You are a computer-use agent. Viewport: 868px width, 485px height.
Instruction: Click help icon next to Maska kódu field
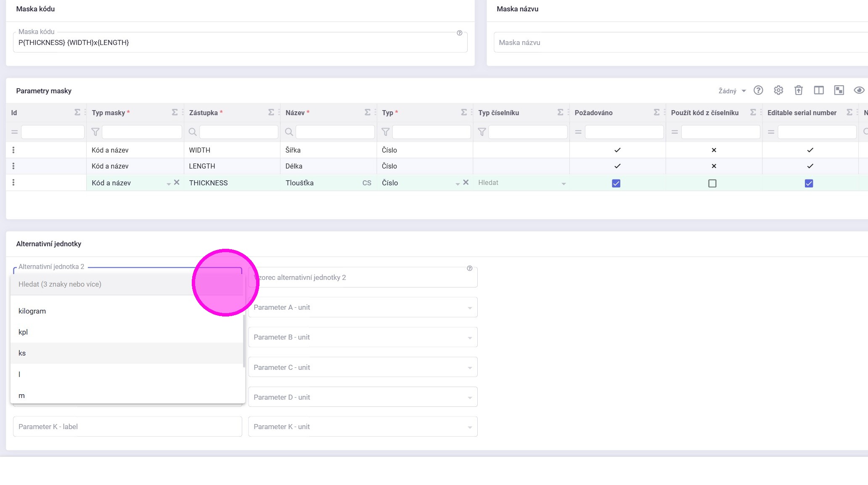[x=459, y=33]
